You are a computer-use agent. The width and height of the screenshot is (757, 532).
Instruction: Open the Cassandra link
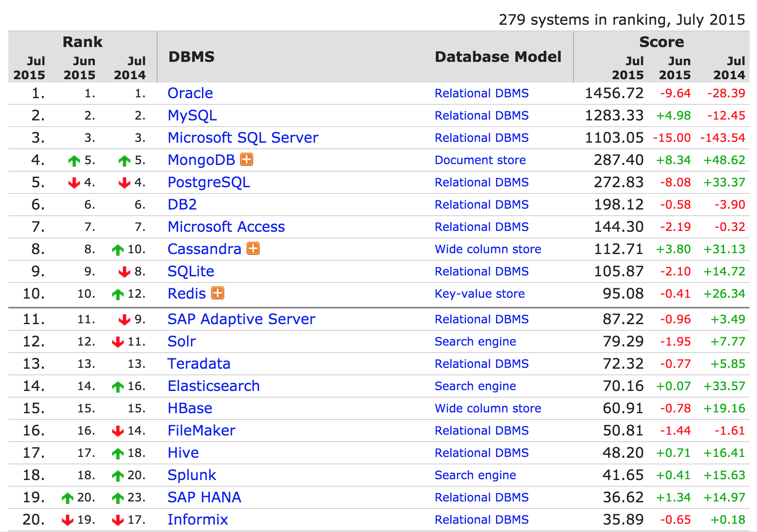coord(204,249)
